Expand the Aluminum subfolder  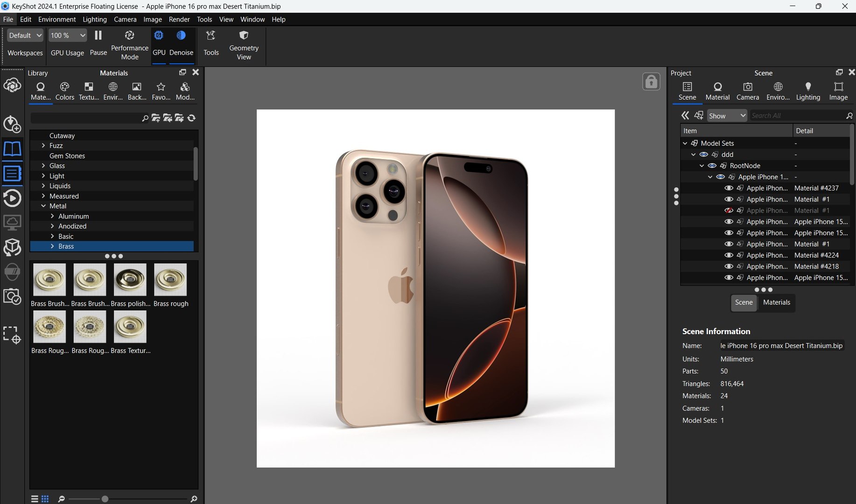[x=52, y=216]
